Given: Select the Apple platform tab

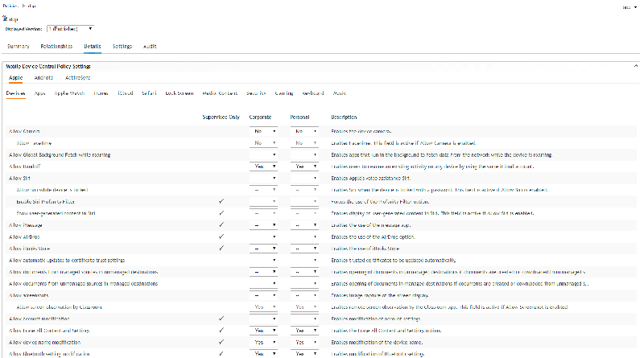Looking at the screenshot, I should [x=15, y=77].
